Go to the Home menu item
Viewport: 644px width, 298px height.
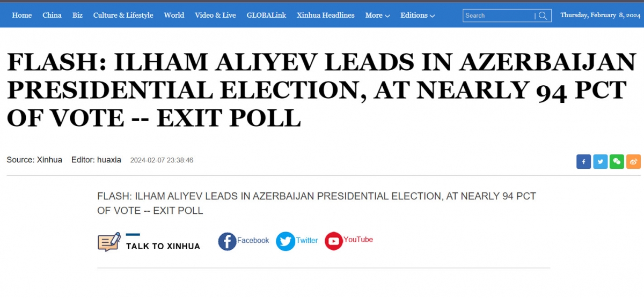coord(22,16)
